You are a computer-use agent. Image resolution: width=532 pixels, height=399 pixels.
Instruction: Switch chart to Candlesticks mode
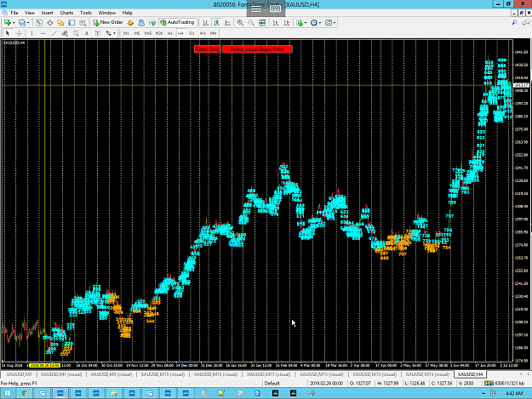(216, 23)
